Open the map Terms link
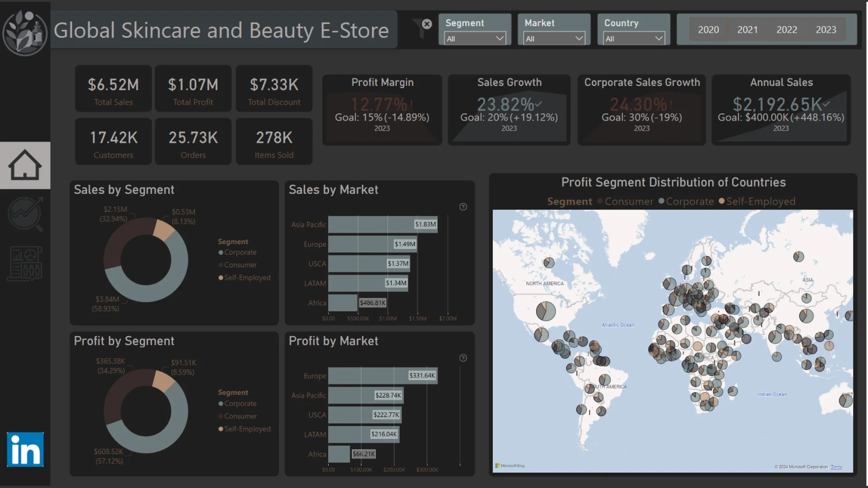 [836, 467]
